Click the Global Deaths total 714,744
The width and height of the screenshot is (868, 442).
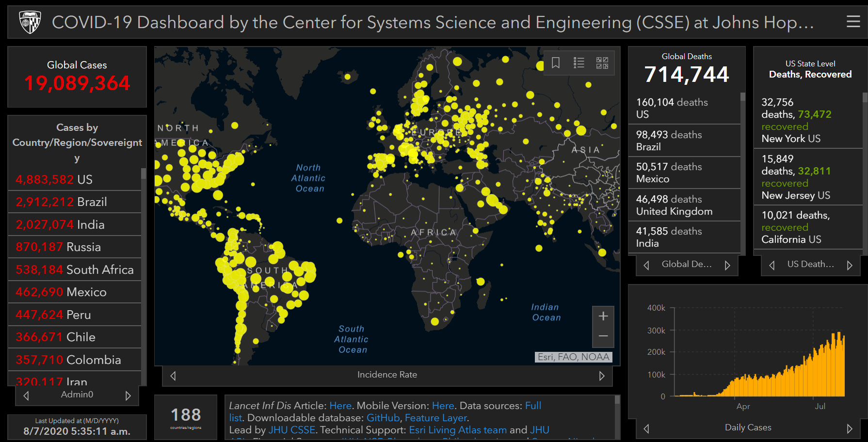tap(687, 74)
